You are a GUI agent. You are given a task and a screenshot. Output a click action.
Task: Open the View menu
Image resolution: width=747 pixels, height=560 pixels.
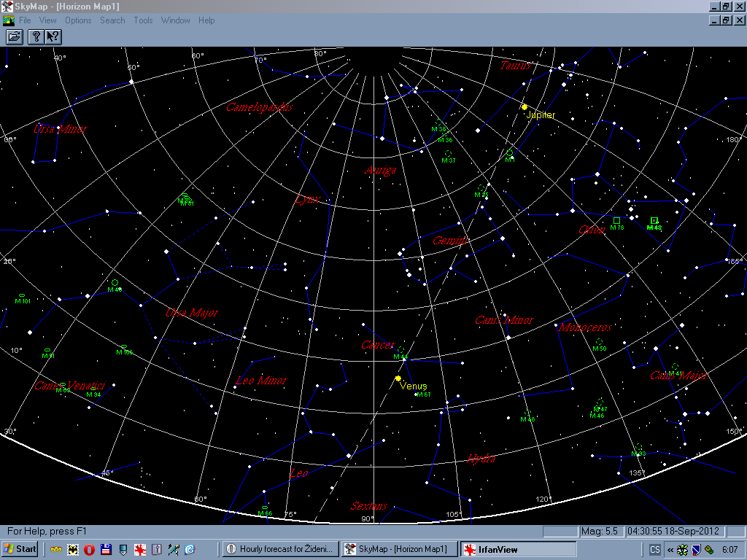47,20
